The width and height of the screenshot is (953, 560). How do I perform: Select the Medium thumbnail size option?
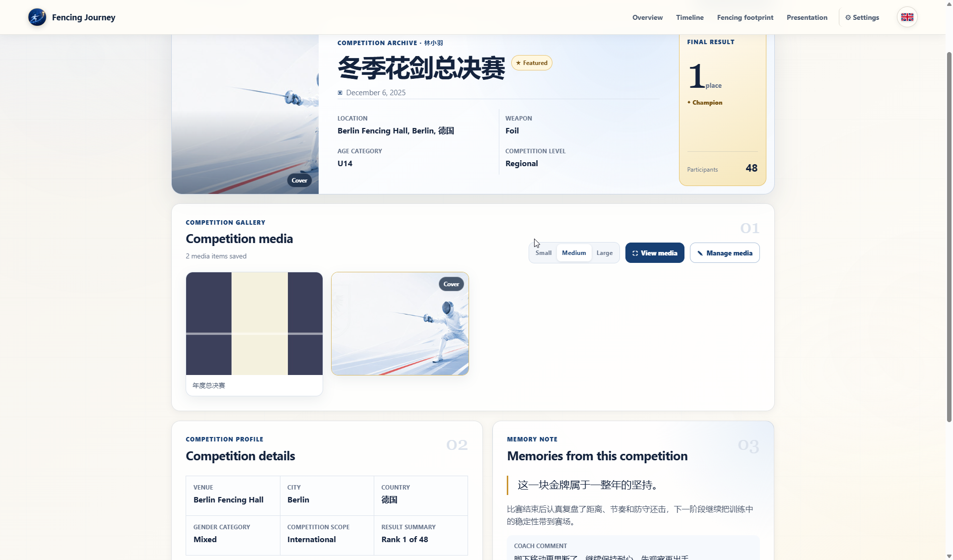[x=574, y=253]
